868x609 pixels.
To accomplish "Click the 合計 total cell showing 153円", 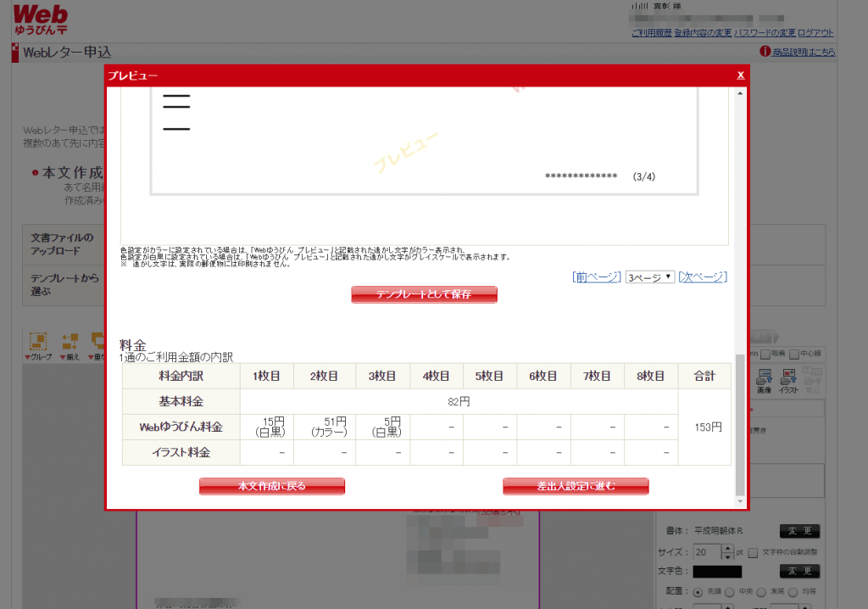I will point(704,427).
